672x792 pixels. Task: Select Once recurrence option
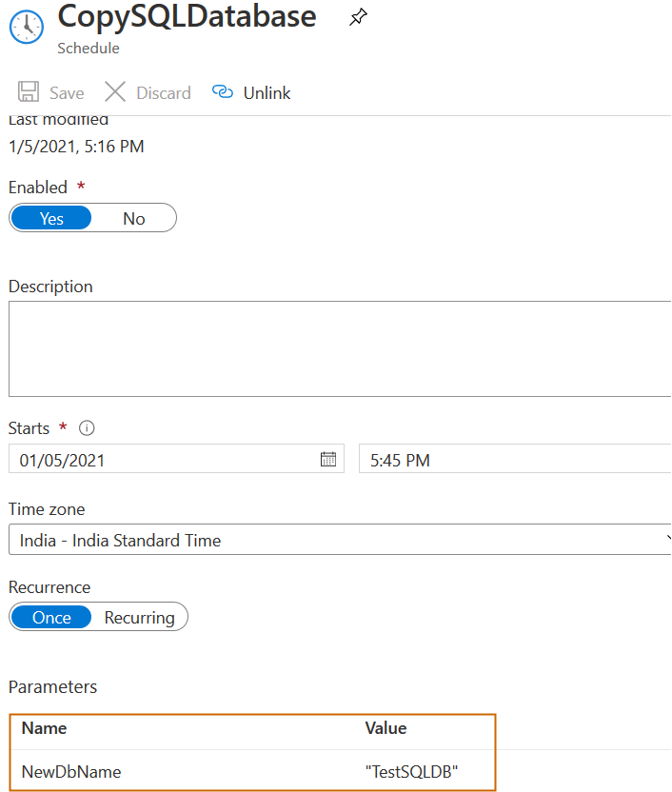pyautogui.click(x=51, y=617)
